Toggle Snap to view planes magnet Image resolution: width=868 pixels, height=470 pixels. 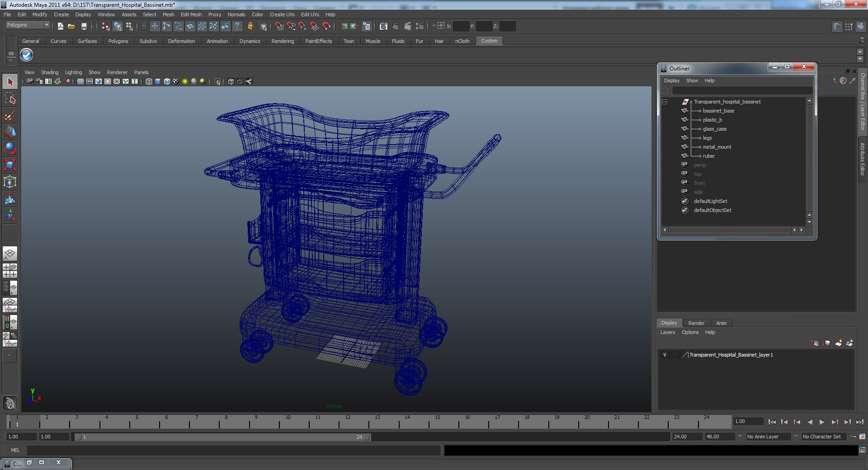tap(314, 27)
